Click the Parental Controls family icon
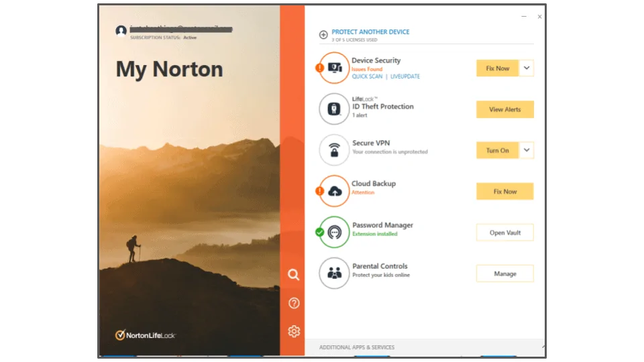644x362 pixels. pos(334,273)
